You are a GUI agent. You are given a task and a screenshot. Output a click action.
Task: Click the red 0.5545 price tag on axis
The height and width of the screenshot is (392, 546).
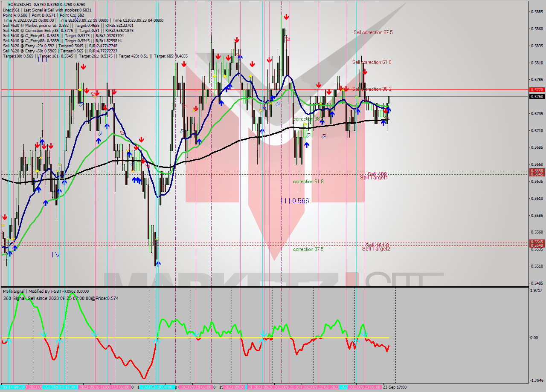click(x=537, y=242)
